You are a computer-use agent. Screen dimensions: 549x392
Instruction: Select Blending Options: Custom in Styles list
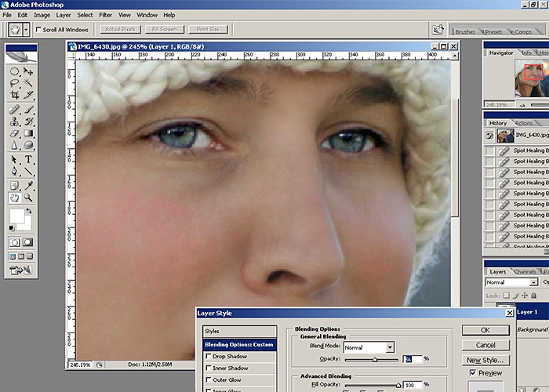[x=239, y=345]
